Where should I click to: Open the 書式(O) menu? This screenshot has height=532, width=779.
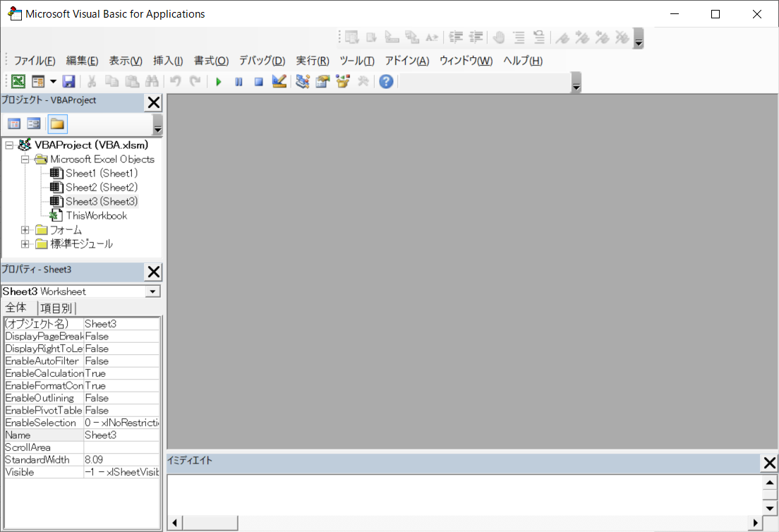[211, 61]
